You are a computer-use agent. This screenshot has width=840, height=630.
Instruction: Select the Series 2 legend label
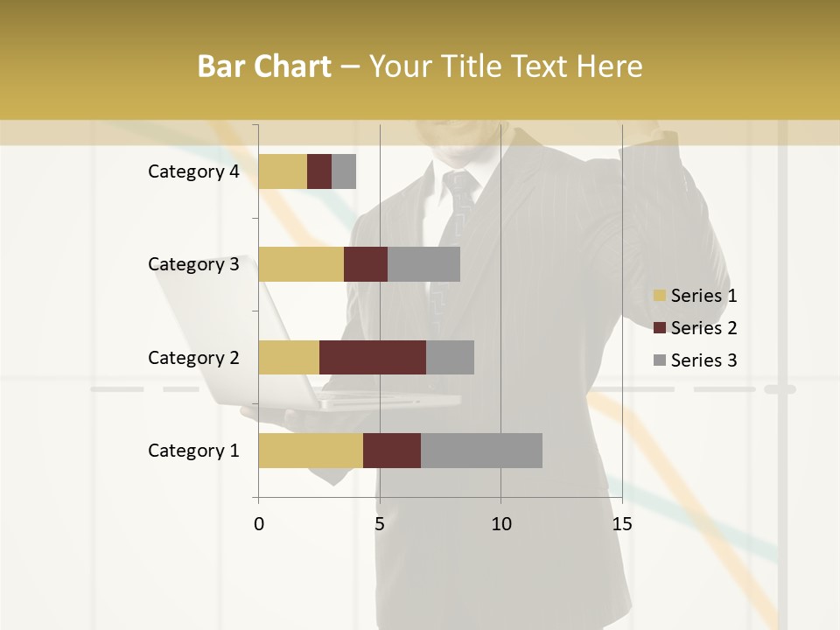(x=703, y=328)
